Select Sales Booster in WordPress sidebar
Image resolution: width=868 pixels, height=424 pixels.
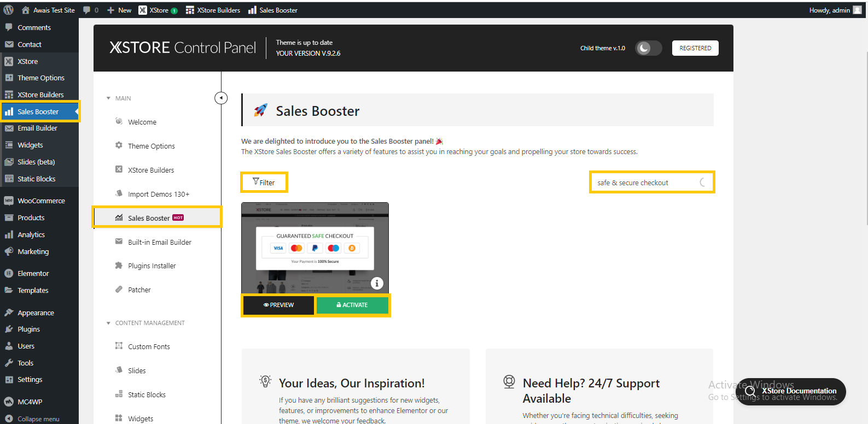click(39, 111)
